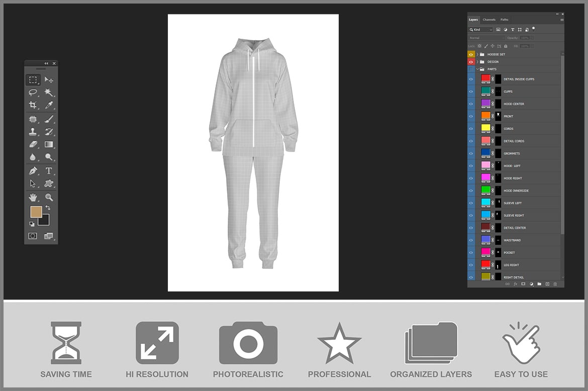Select the Brush tool
Image resolution: width=588 pixels, height=391 pixels.
click(x=49, y=119)
